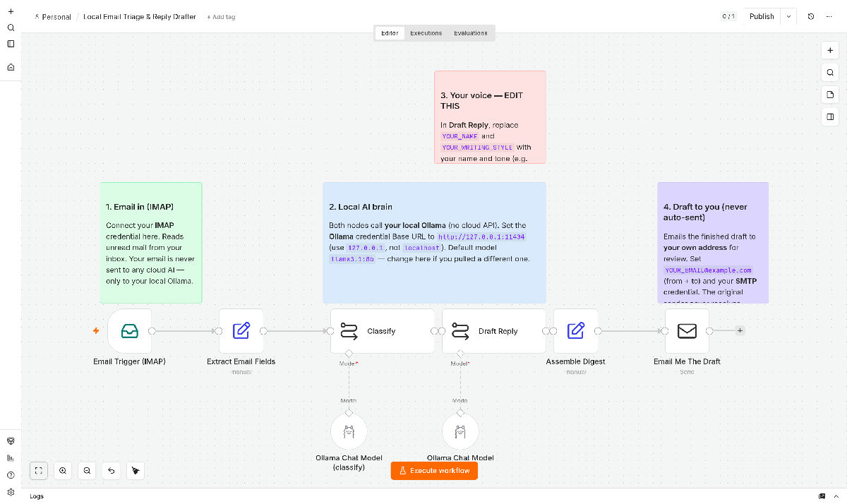Toggle the side panel icon on canvas
This screenshot has width=847, height=504.
coord(830,116)
